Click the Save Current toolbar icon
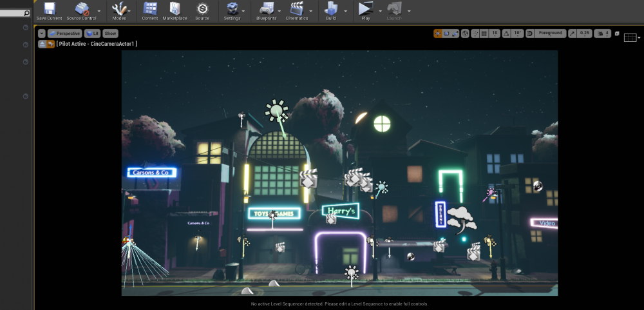The height and width of the screenshot is (310, 644). (x=49, y=8)
